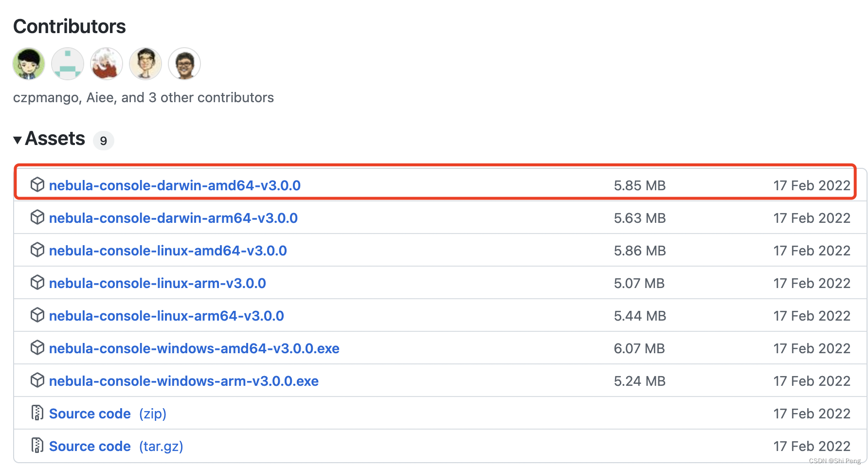The image size is (868, 469).
Task: Open the fifth contributor avatar with orange shirt
Action: point(184,64)
